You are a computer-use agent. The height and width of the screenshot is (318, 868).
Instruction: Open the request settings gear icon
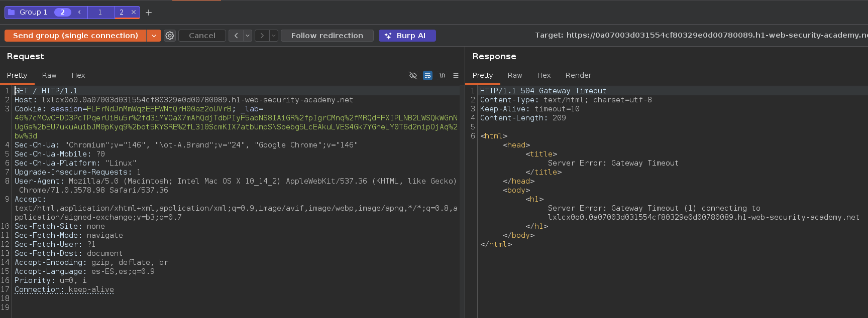[x=170, y=36]
